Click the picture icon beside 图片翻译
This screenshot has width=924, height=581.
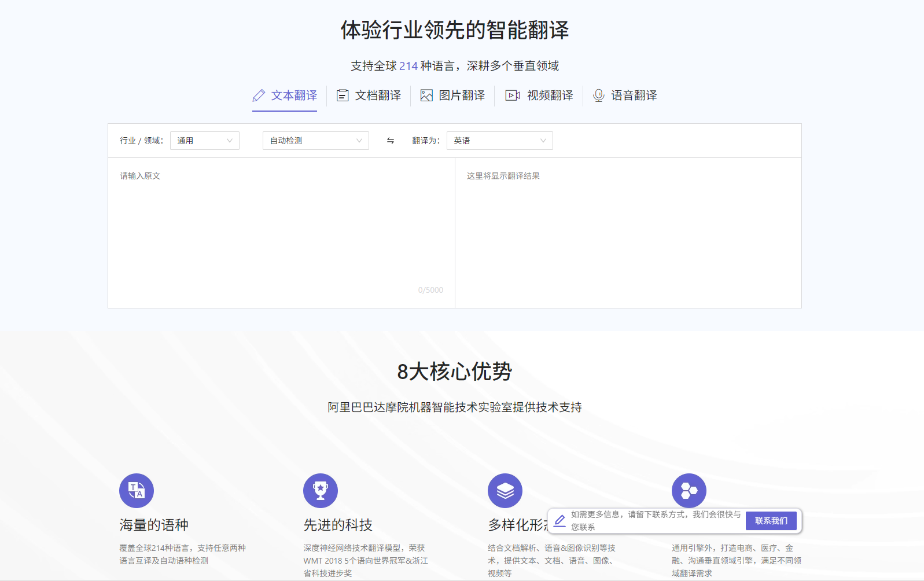[426, 95]
